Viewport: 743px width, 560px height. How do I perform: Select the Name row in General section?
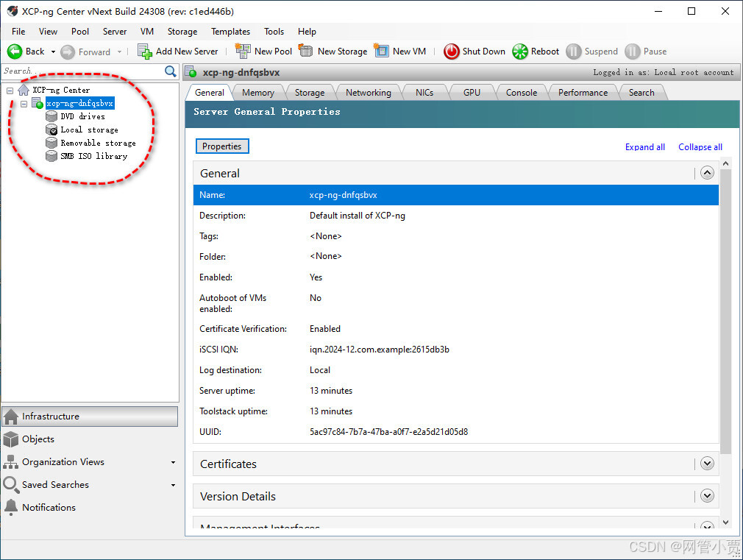(456, 195)
